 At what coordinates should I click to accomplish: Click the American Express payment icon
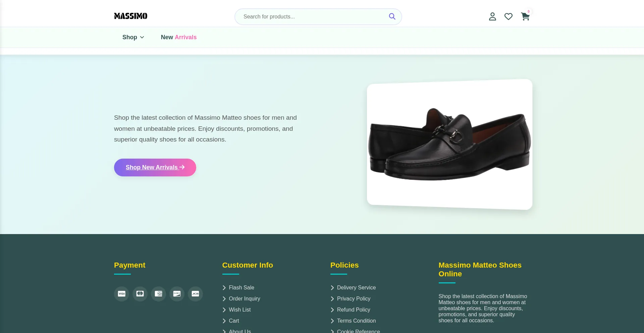(x=158, y=294)
